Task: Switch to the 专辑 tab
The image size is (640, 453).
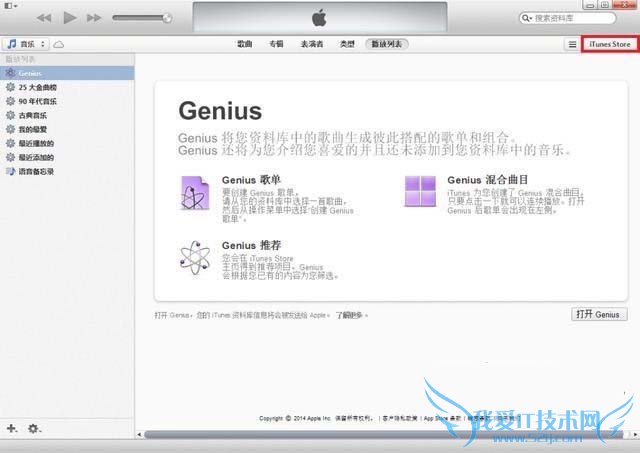Action: [x=276, y=44]
